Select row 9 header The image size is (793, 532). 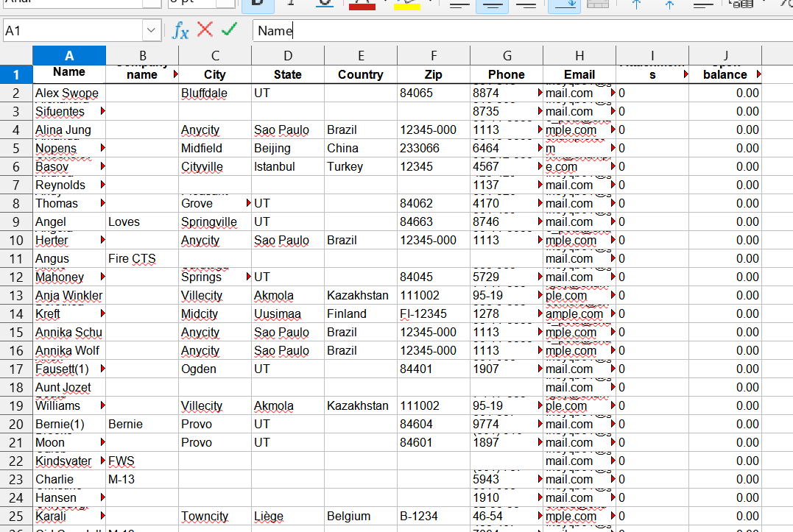click(16, 221)
